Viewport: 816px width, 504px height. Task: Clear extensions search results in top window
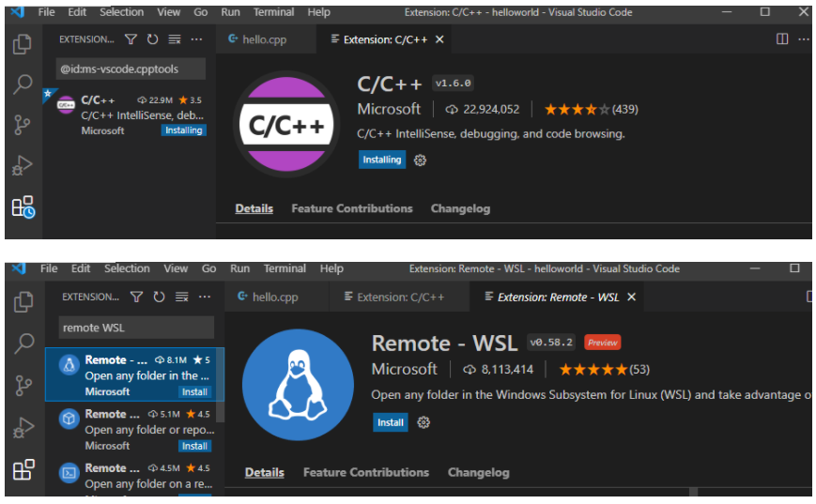(x=175, y=39)
